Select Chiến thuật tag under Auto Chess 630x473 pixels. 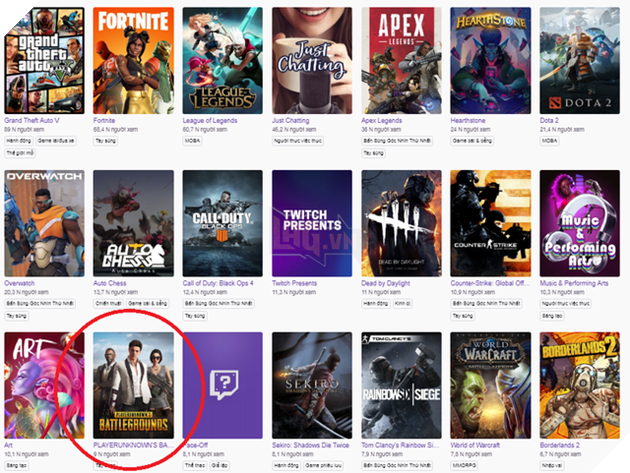pyautogui.click(x=108, y=303)
